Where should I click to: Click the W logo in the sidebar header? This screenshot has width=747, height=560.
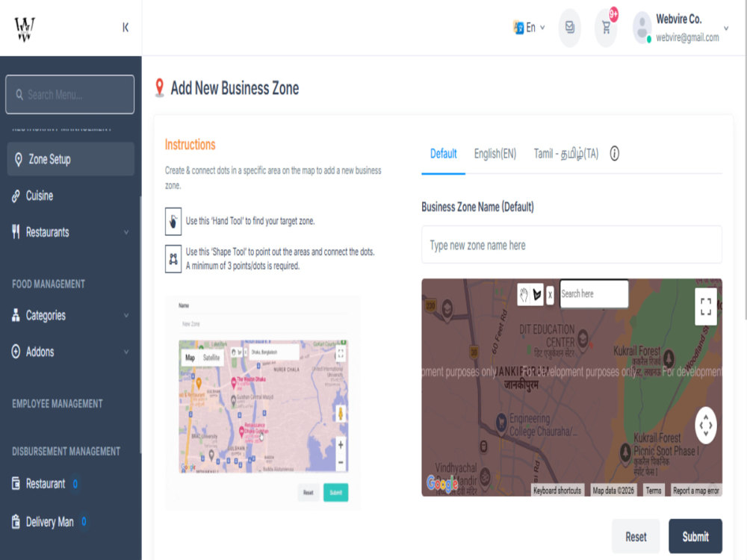[x=25, y=29]
